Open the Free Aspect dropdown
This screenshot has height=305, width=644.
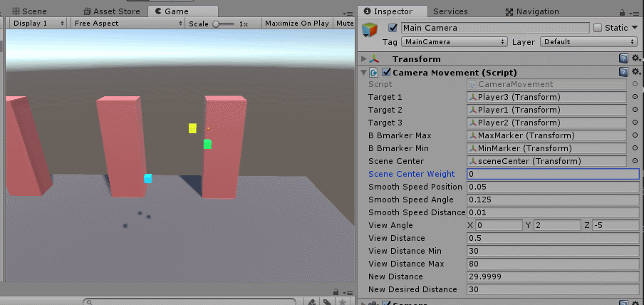(x=128, y=24)
